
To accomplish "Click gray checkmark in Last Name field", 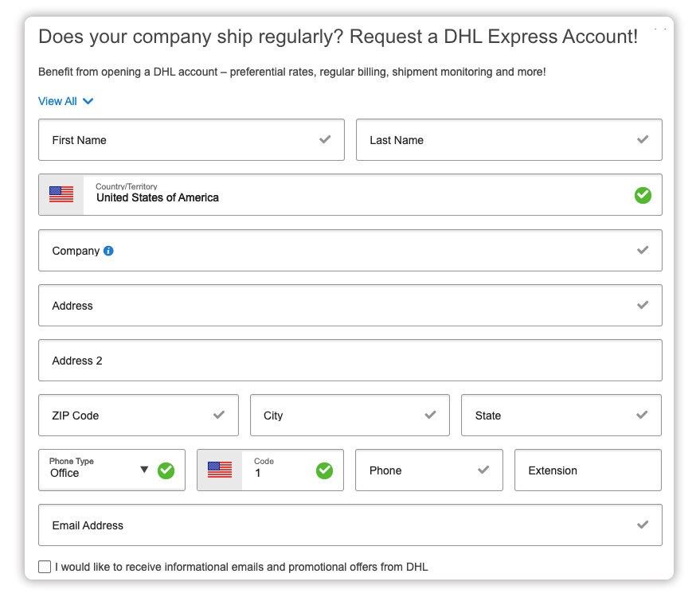I will point(643,139).
